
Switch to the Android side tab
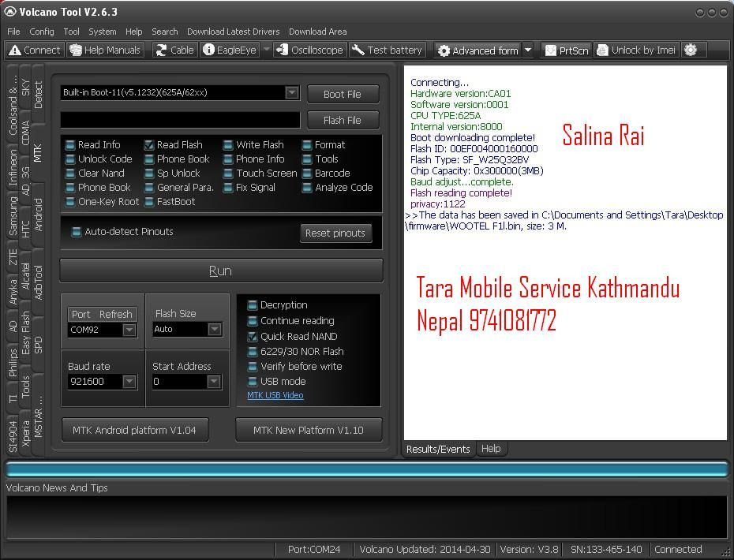point(39,215)
